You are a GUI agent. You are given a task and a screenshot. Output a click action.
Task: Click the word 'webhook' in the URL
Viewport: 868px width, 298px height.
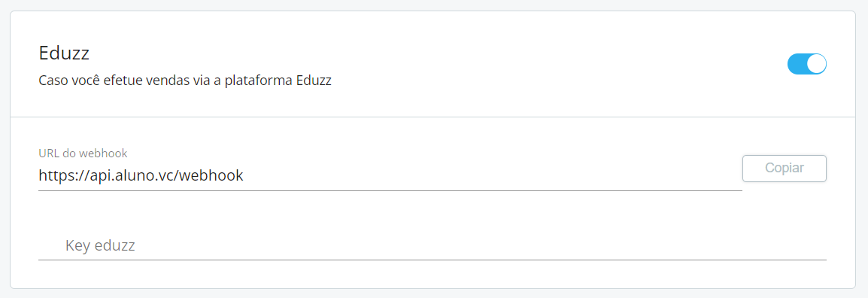coord(212,175)
